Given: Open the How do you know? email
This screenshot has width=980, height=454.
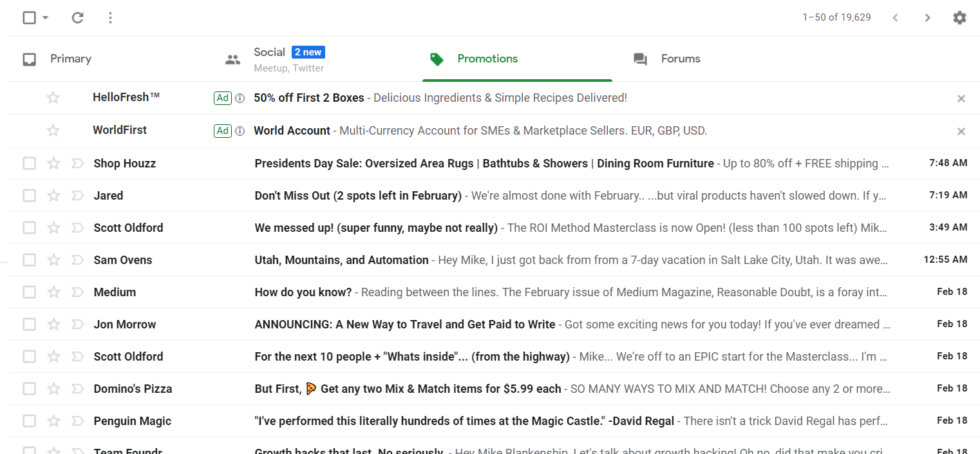Looking at the screenshot, I should click(x=494, y=292).
